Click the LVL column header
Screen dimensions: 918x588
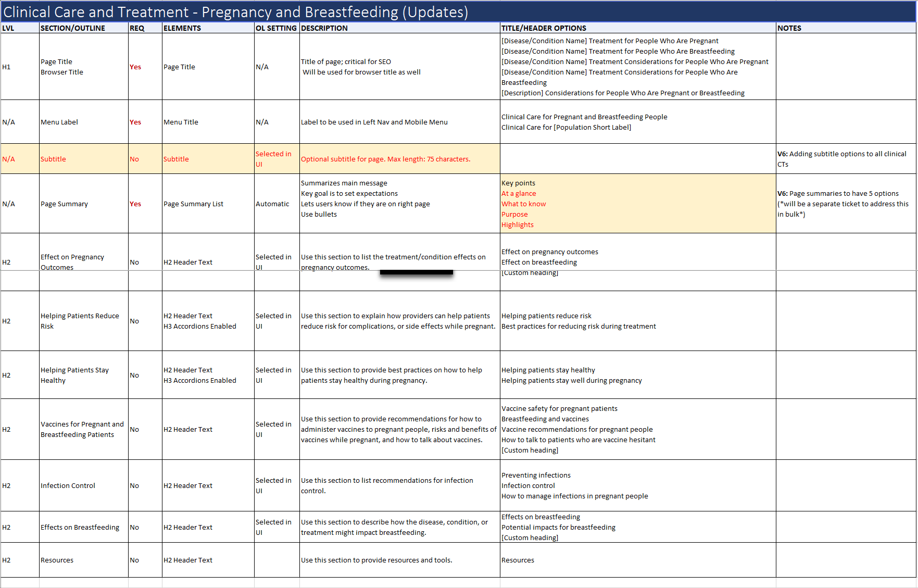tap(20, 28)
